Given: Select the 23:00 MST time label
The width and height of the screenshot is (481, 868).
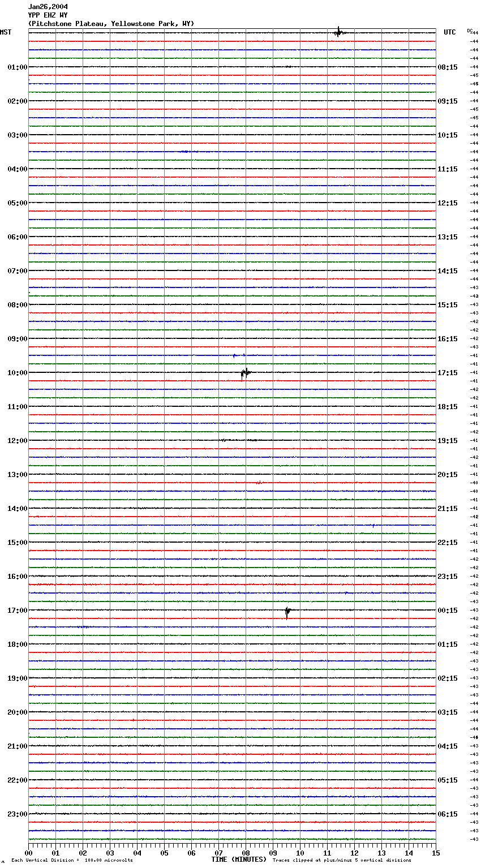Looking at the screenshot, I should click(x=18, y=814).
